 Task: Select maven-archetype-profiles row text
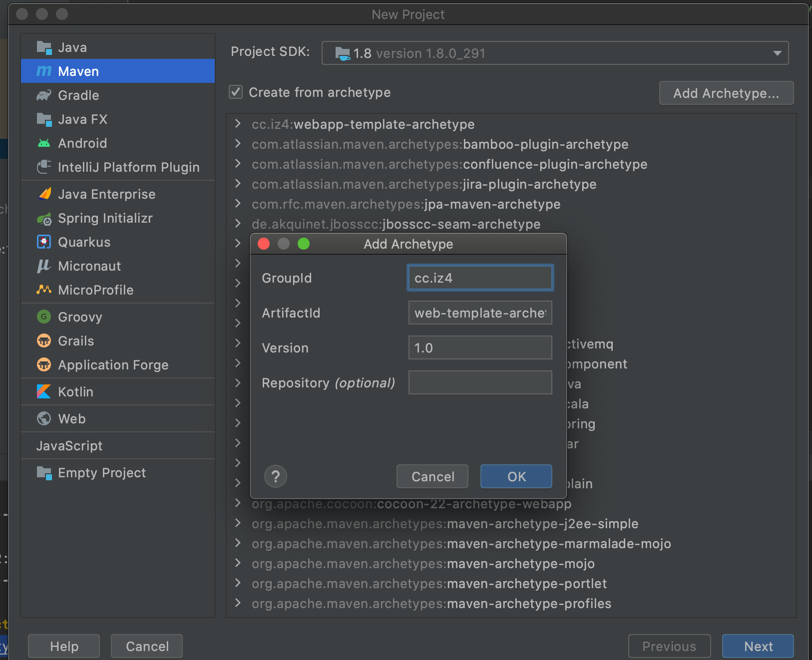[x=431, y=604]
